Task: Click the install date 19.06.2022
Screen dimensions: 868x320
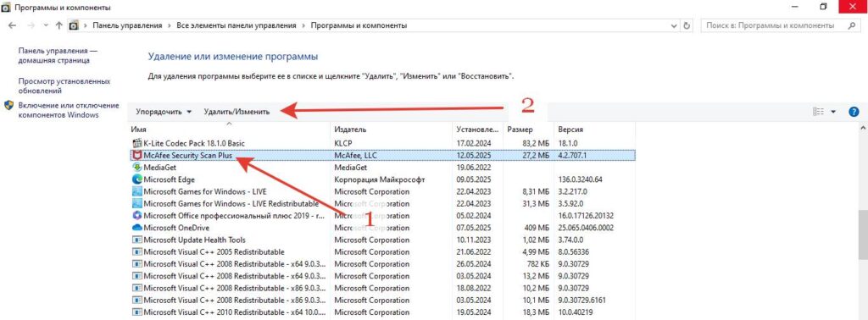Action: point(474,168)
